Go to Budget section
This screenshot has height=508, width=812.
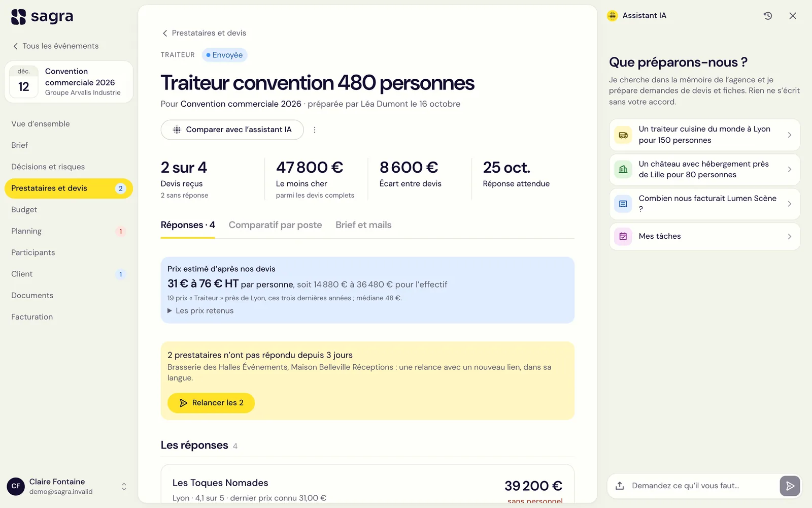pos(69,210)
